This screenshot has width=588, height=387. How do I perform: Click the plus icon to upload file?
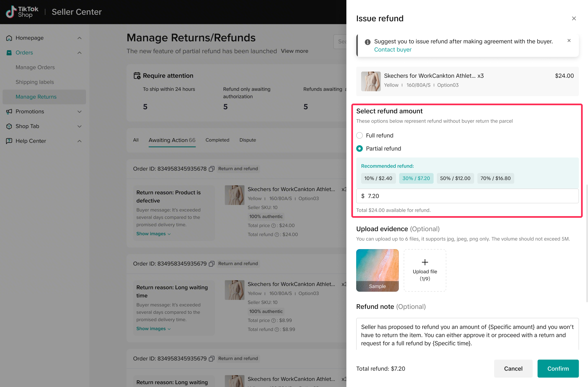click(x=425, y=262)
